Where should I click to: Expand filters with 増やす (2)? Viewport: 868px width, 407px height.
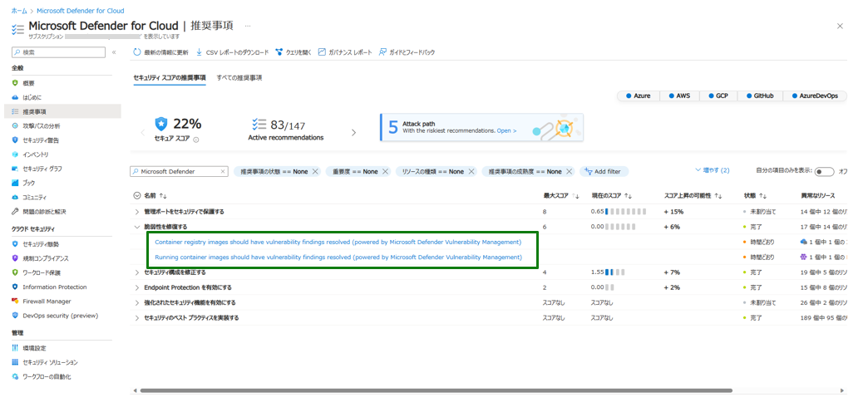coord(712,170)
